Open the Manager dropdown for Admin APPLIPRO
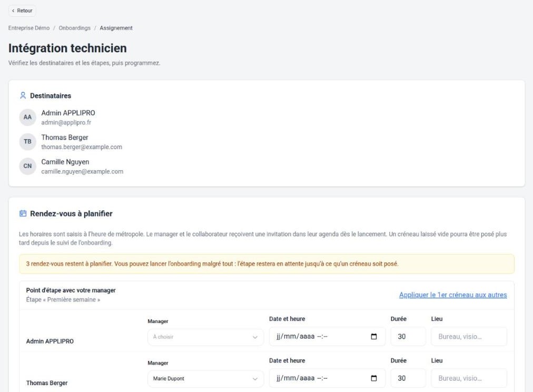This screenshot has width=533, height=392. 205,337
